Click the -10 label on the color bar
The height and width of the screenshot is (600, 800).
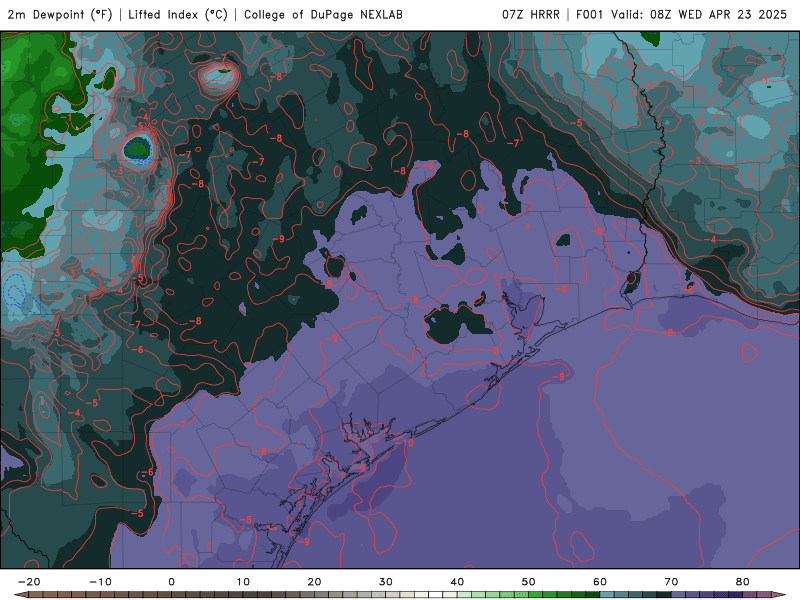pos(100,582)
